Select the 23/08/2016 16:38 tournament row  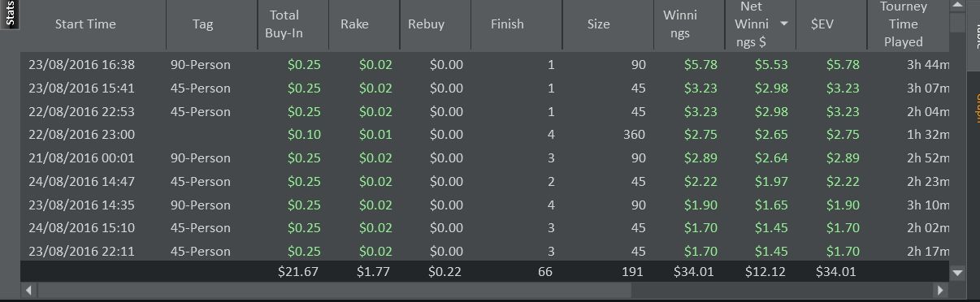point(484,65)
